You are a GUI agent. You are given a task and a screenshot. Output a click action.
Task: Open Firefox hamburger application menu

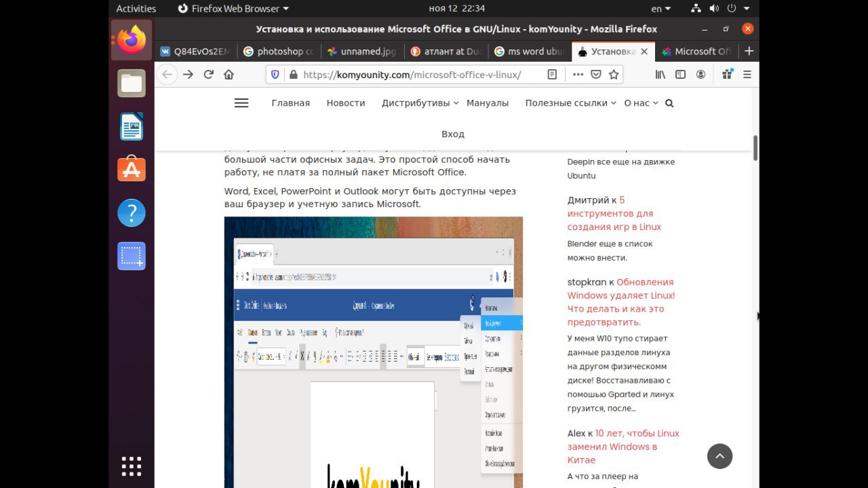click(747, 75)
